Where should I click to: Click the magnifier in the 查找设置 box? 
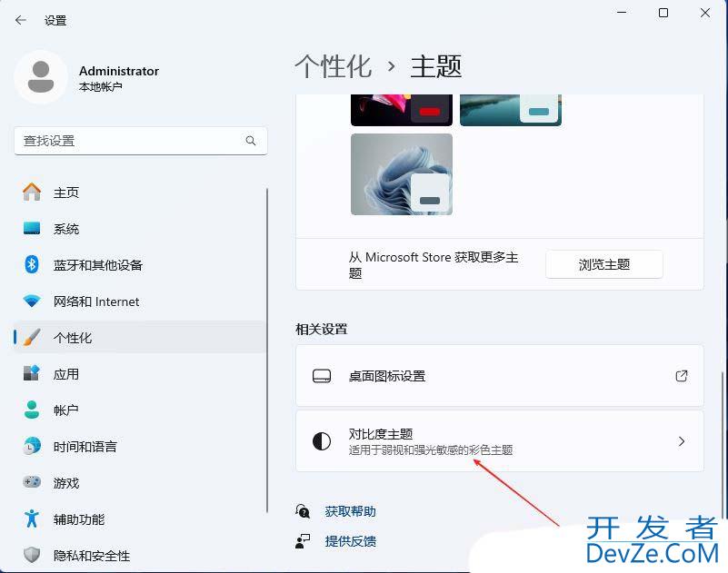(x=251, y=141)
